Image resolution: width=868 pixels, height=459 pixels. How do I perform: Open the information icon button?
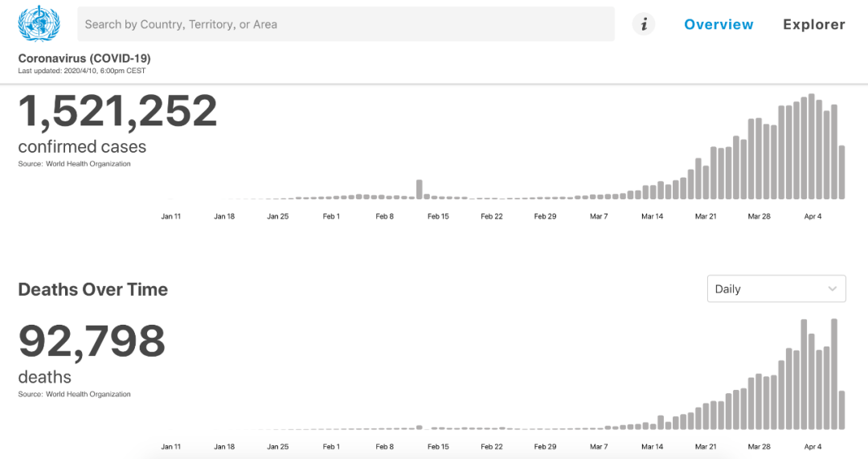click(x=643, y=24)
